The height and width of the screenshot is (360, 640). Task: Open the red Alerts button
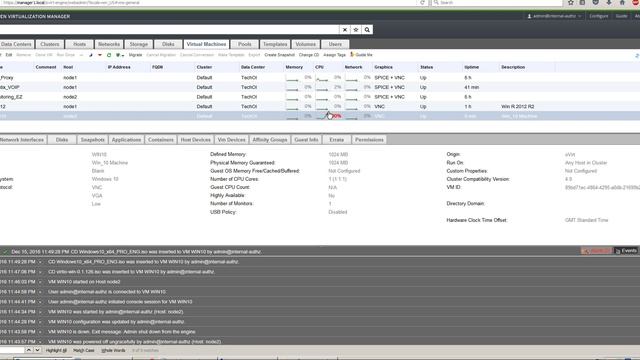[x=596, y=251]
